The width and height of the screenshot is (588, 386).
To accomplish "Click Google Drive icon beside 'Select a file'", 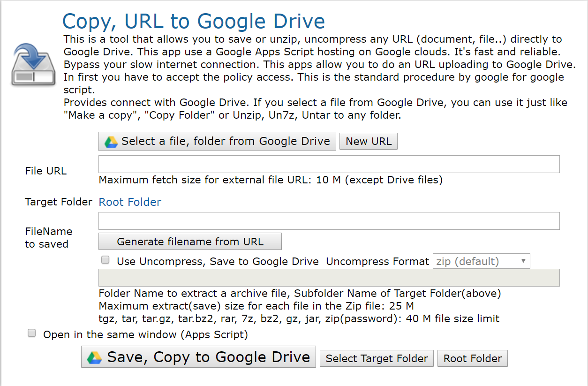I will 111,142.
